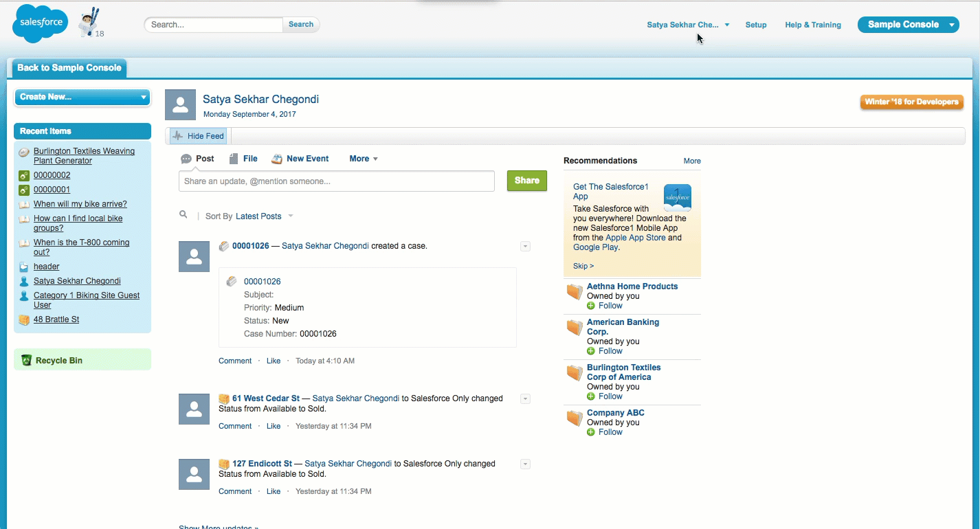Open the Sample Console app menu
This screenshot has height=529, width=980.
tap(908, 25)
